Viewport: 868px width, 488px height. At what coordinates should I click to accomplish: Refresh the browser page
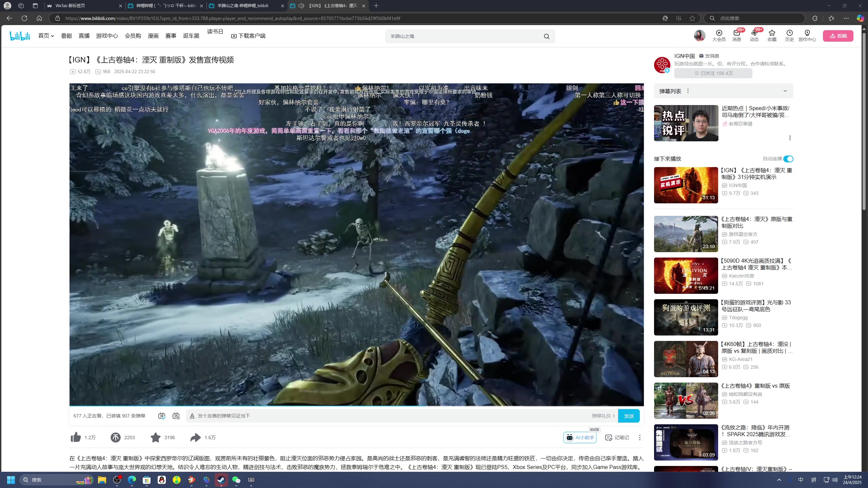point(24,18)
